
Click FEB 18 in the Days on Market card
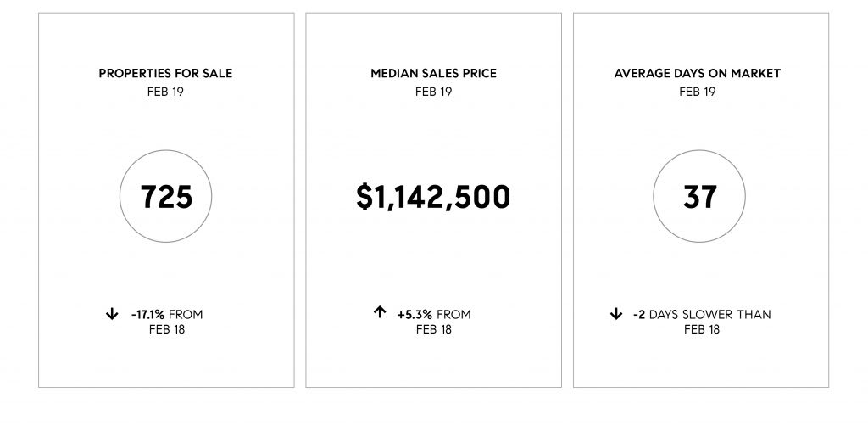[x=702, y=329]
